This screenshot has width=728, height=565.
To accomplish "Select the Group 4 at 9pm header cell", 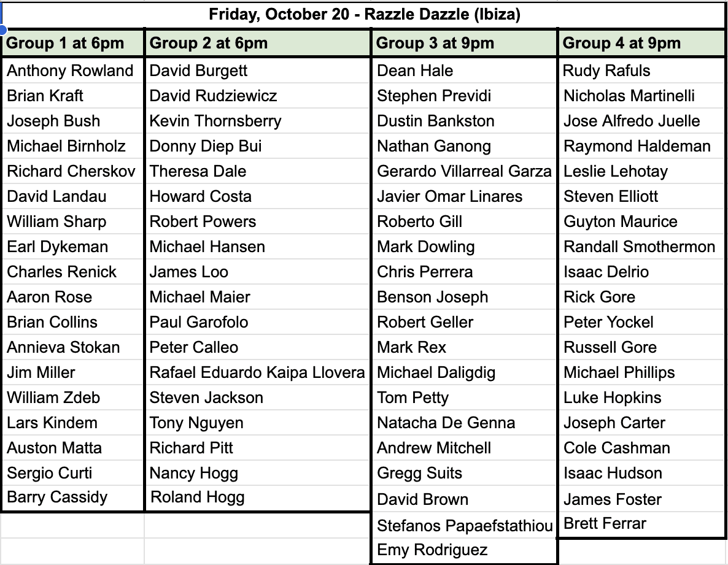I will (x=641, y=43).
